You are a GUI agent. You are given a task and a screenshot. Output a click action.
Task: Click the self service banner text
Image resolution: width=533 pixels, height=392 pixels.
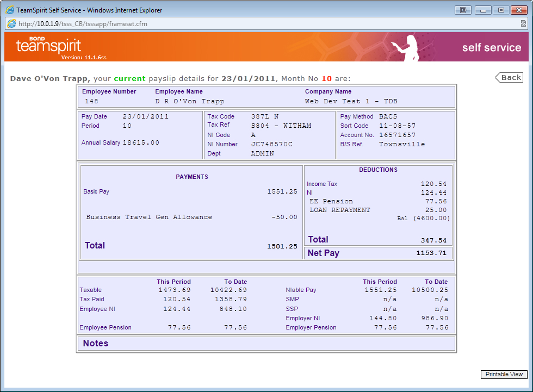[x=491, y=48]
